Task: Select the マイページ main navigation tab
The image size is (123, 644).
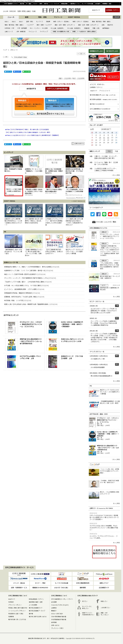Action: (58, 17)
